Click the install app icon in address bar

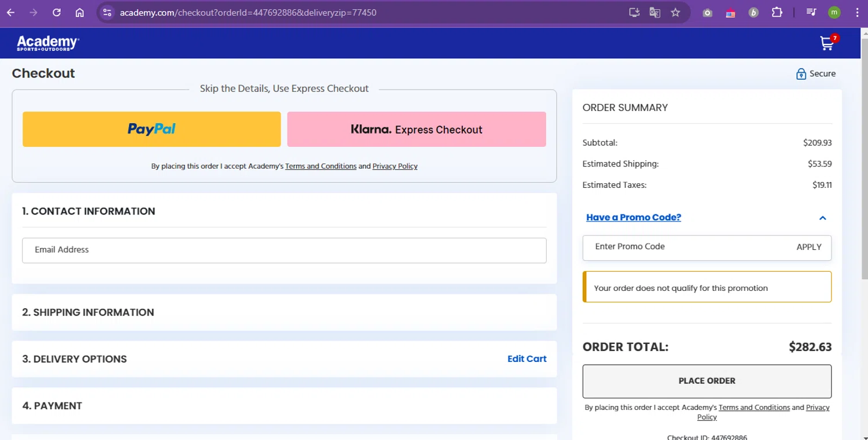[x=634, y=12]
